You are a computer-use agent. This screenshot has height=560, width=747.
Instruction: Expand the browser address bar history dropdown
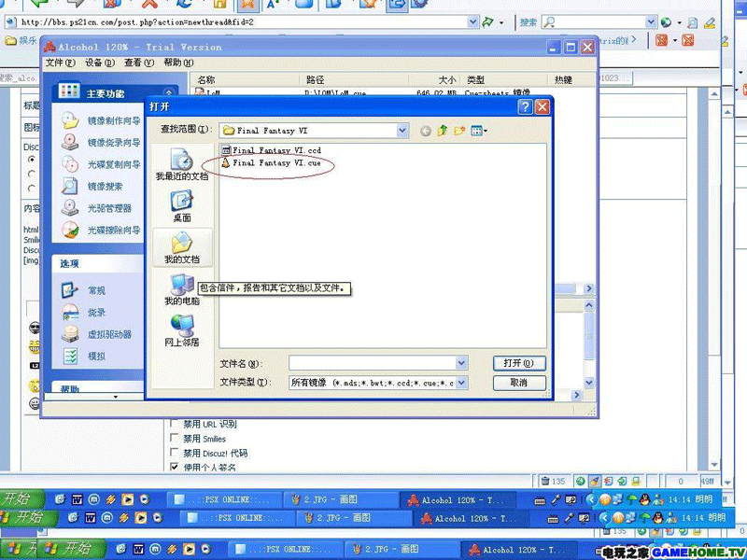tap(472, 21)
